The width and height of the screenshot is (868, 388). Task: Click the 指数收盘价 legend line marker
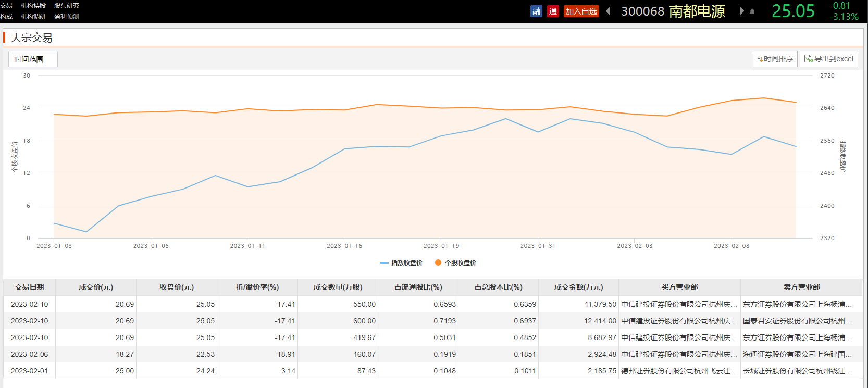click(x=385, y=263)
